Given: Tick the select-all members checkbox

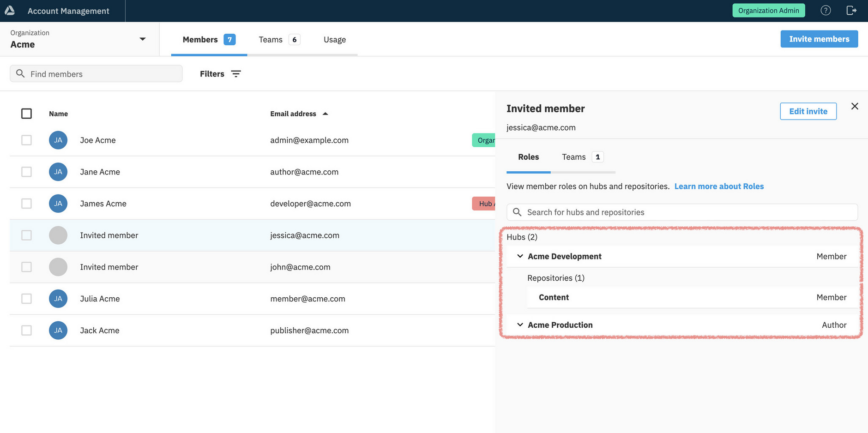Looking at the screenshot, I should [26, 114].
